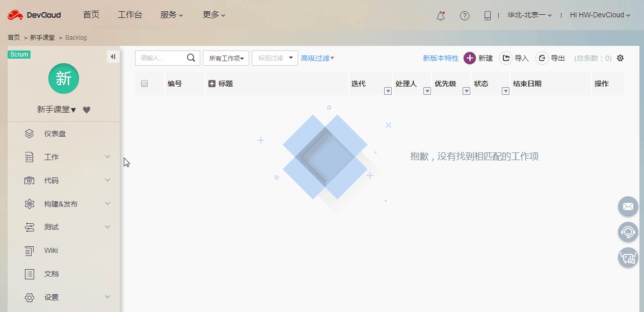This screenshot has height=312, width=644.
Task: Click 工作台 in the top menu
Action: coord(130,15)
